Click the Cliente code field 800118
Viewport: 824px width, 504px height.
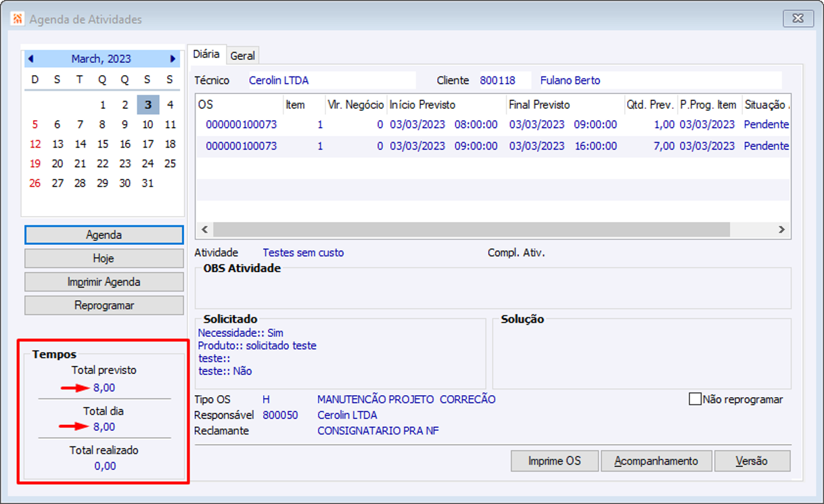505,81
